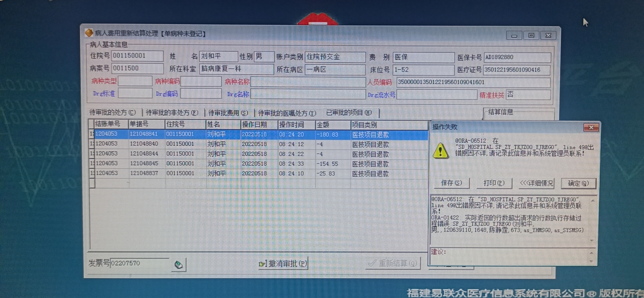Click the 性别 field

(264, 56)
